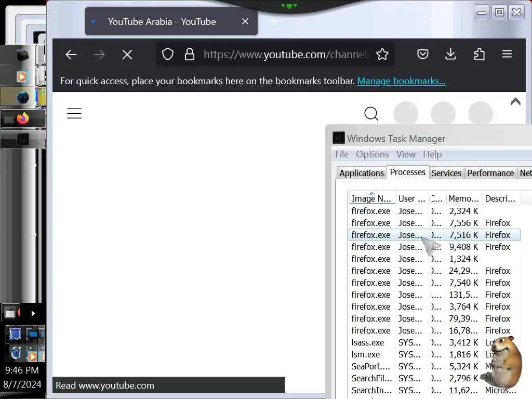Click the Task Manager taskbar icon
Viewport: 532px width, 399px height.
[23, 139]
